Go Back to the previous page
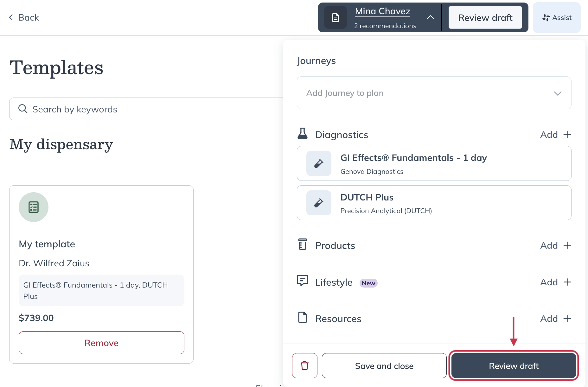 (x=24, y=17)
